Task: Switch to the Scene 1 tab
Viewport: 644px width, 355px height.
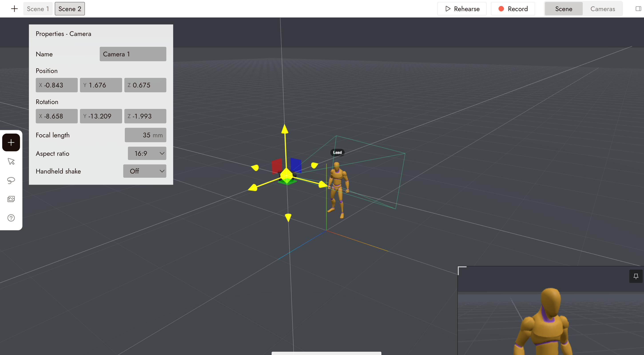Action: 38,9
